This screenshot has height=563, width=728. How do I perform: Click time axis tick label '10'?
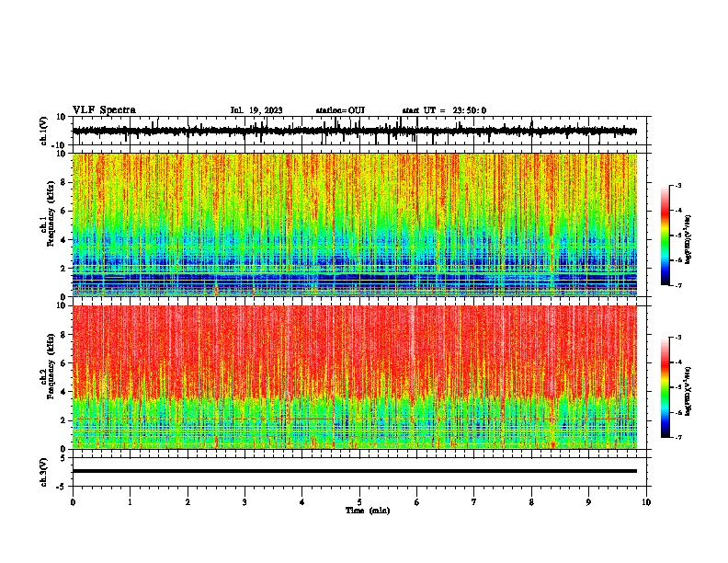click(646, 502)
